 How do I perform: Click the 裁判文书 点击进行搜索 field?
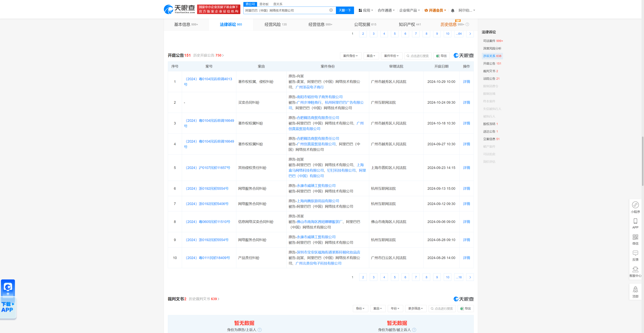point(442,309)
